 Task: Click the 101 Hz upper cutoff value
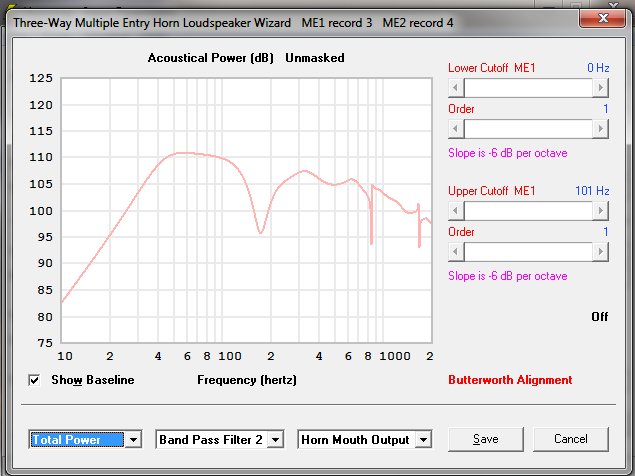592,190
